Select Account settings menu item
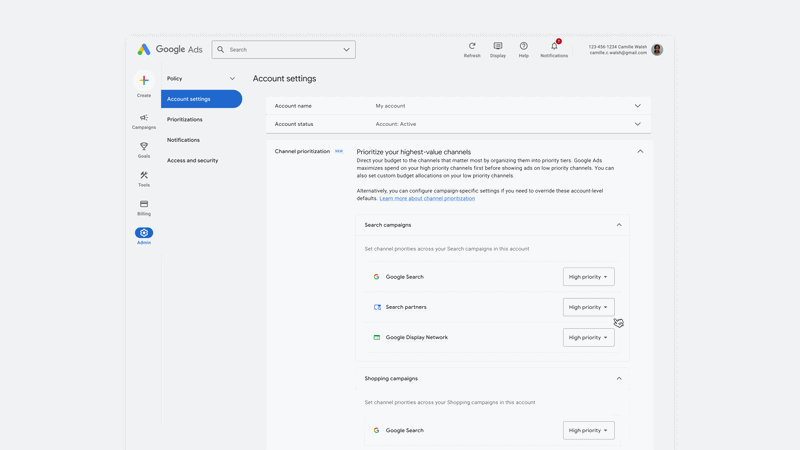 [x=202, y=99]
